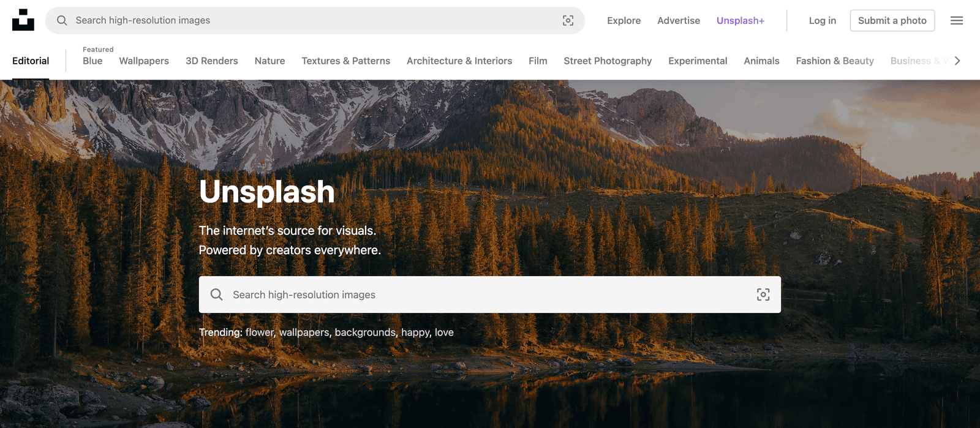Open the featured Blue category
The width and height of the screenshot is (980, 428).
coord(92,61)
